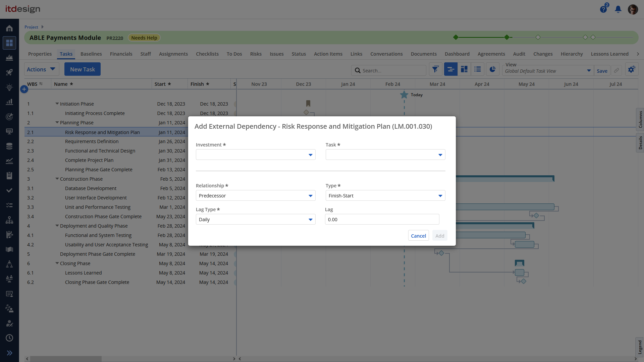Viewport: 644px width, 362px height.
Task: Click the last diamond on project phase progress
Action: [593, 37]
